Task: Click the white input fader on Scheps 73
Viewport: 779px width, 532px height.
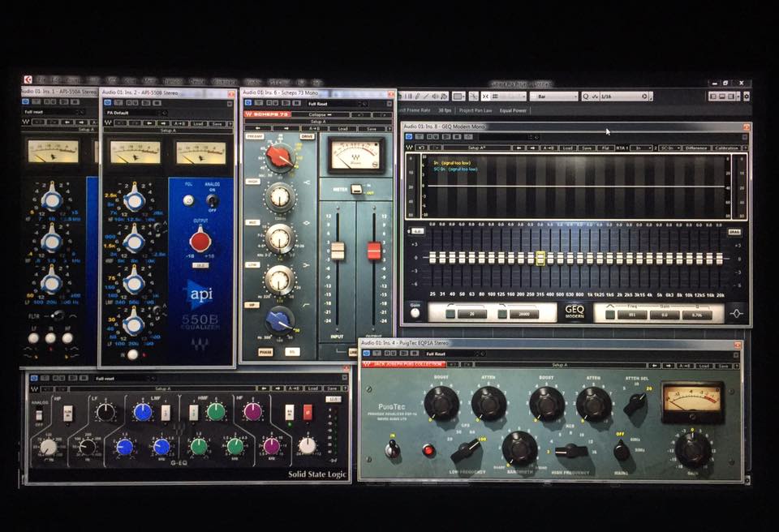Action: [338, 251]
